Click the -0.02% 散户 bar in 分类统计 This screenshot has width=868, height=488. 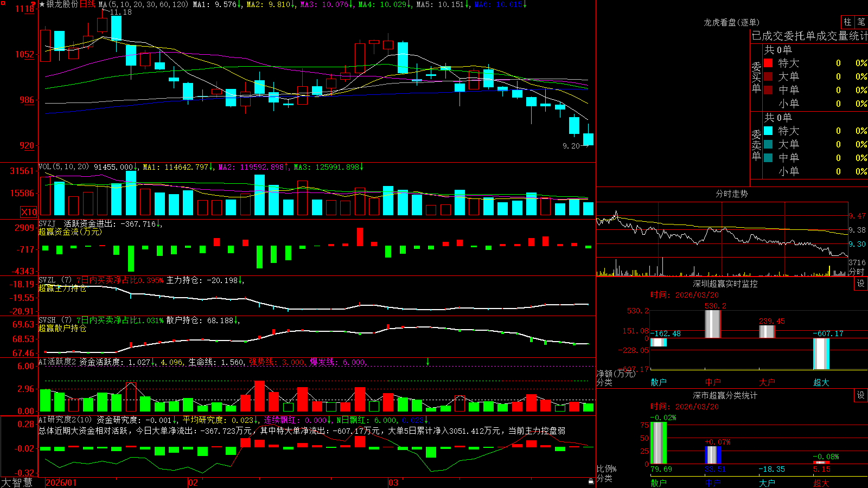coord(659,443)
